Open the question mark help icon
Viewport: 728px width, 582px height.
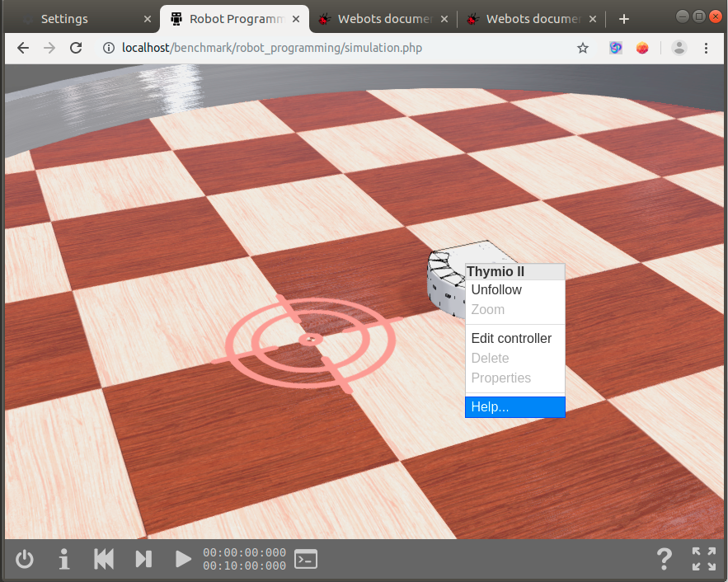coord(665,559)
